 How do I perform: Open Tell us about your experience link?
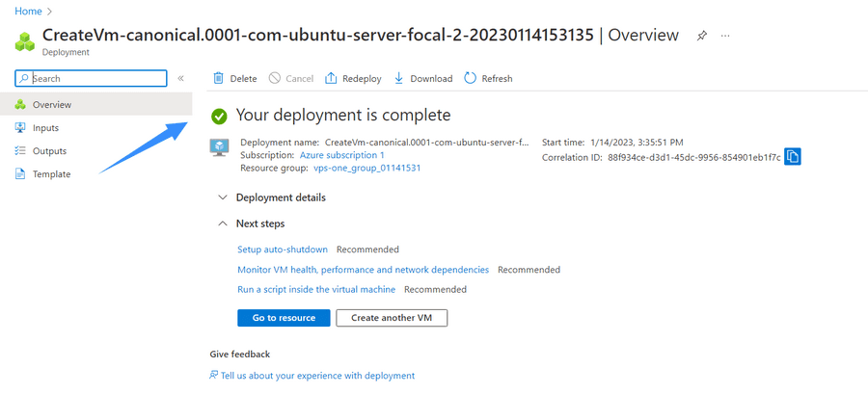coord(317,375)
